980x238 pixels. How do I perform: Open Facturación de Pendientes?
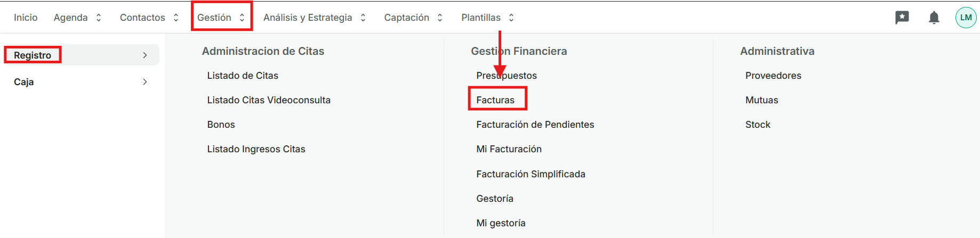pyautogui.click(x=535, y=125)
